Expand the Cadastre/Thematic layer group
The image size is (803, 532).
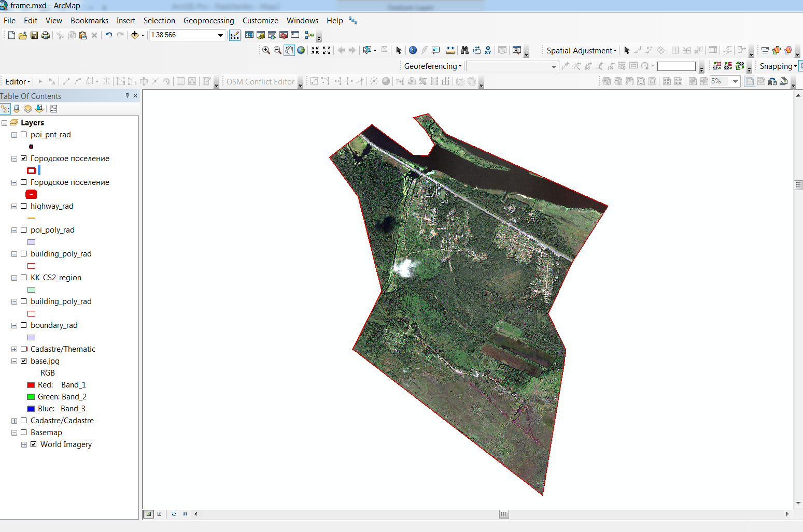point(14,349)
